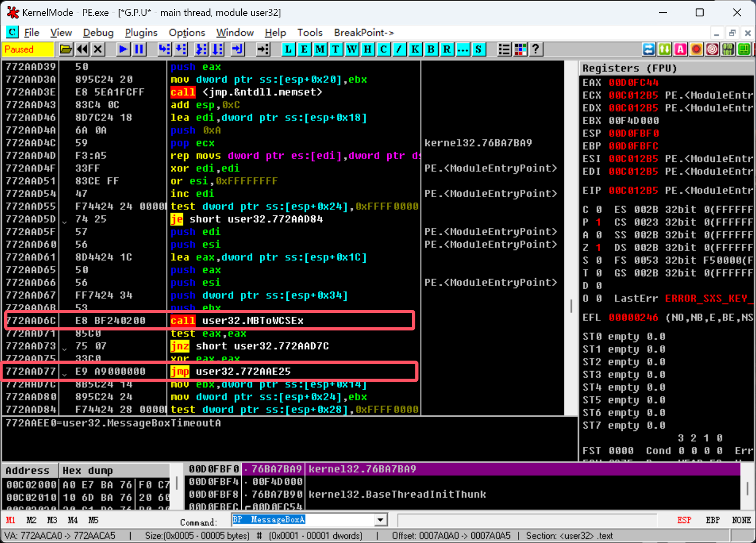Open Call stack with K button
The height and width of the screenshot is (543, 756).
pos(415,49)
